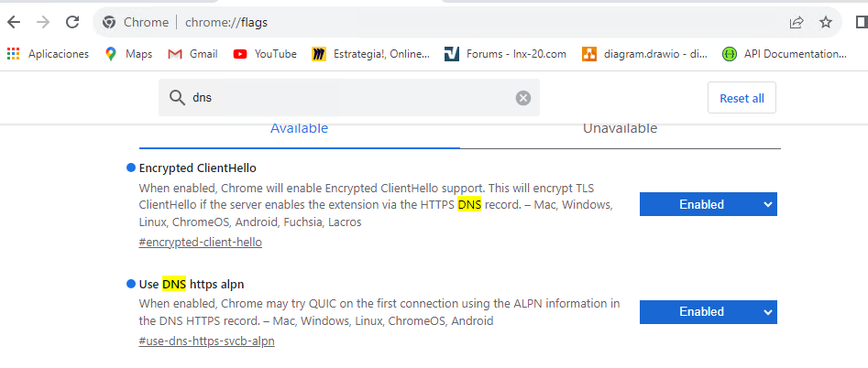Open the diagram.drawio bookmark
Screen dimensions: 868x368
pyautogui.click(x=644, y=54)
